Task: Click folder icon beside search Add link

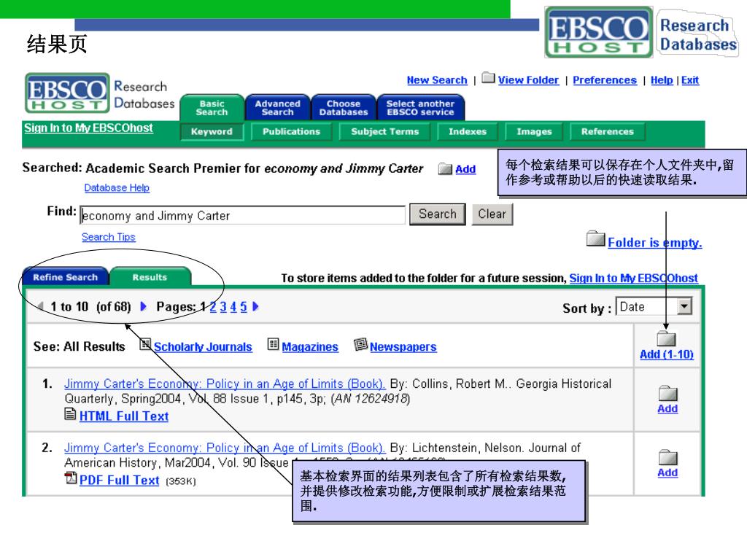Action: (445, 168)
